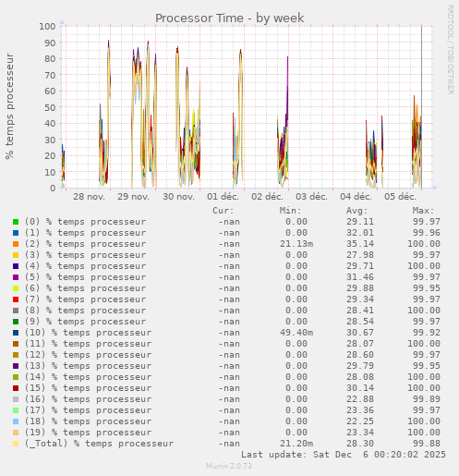
Task: Click the blue swatch for series (1)
Action: tap(16, 233)
